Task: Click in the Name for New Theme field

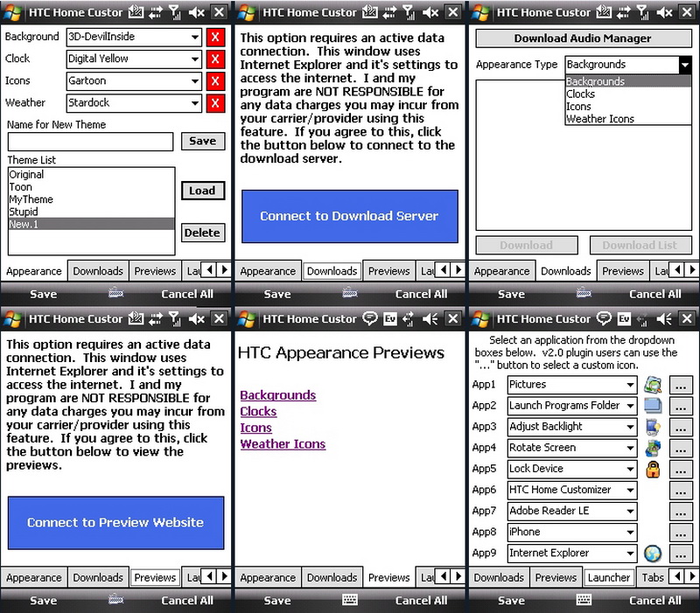Action: 91,142
